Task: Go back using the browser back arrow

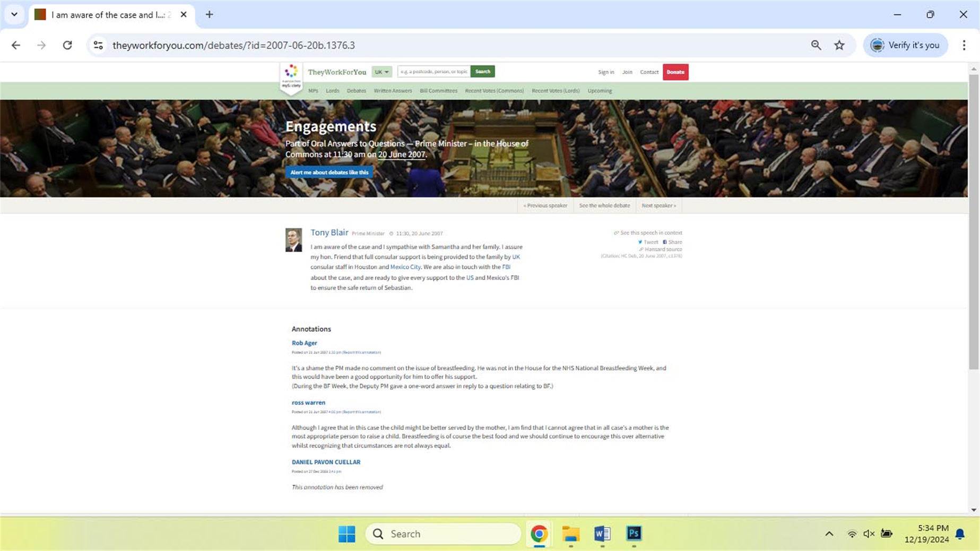Action: click(16, 45)
